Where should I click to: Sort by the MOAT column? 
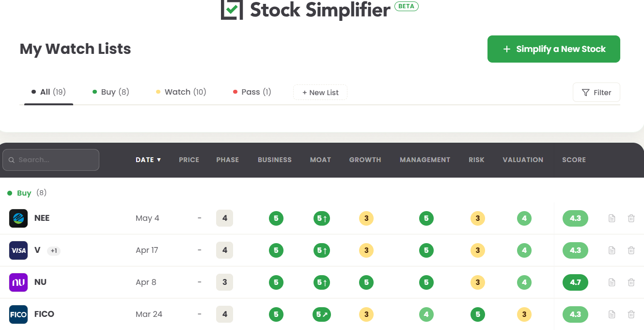pyautogui.click(x=321, y=160)
